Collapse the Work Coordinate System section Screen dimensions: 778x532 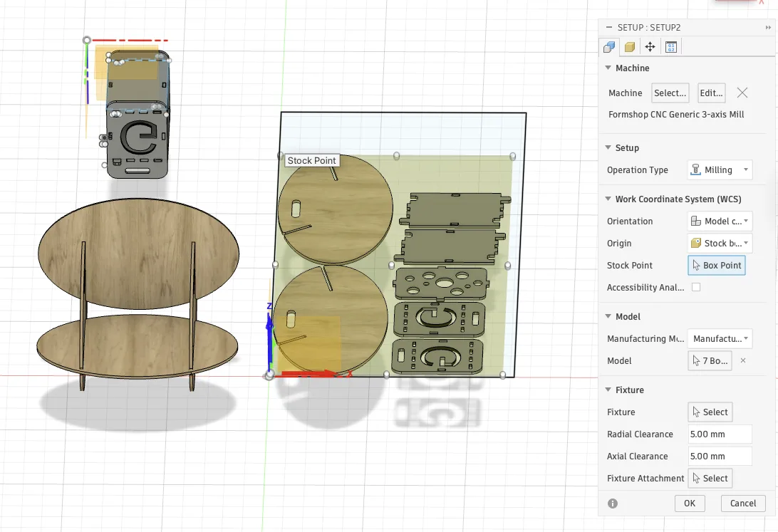point(608,199)
